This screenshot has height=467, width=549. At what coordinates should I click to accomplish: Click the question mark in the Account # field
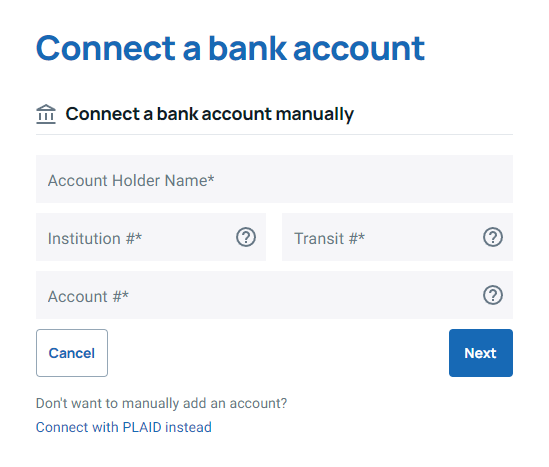(493, 295)
